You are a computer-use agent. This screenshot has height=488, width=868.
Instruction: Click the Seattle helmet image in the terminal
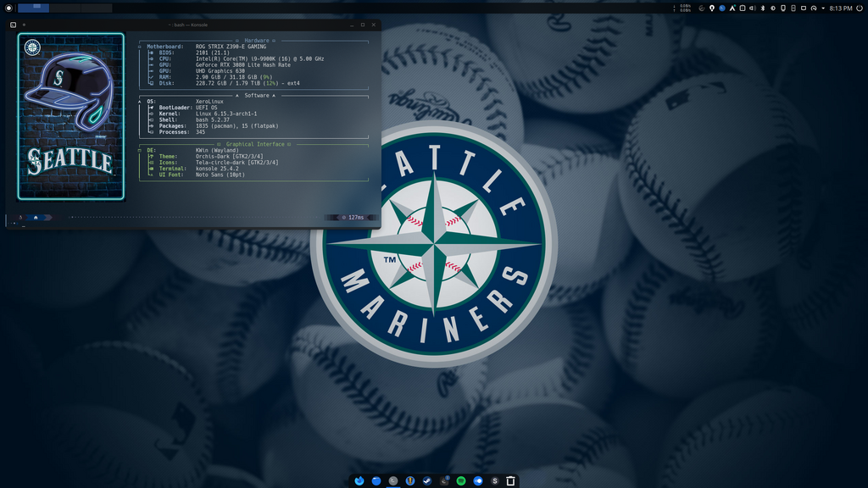[71, 116]
